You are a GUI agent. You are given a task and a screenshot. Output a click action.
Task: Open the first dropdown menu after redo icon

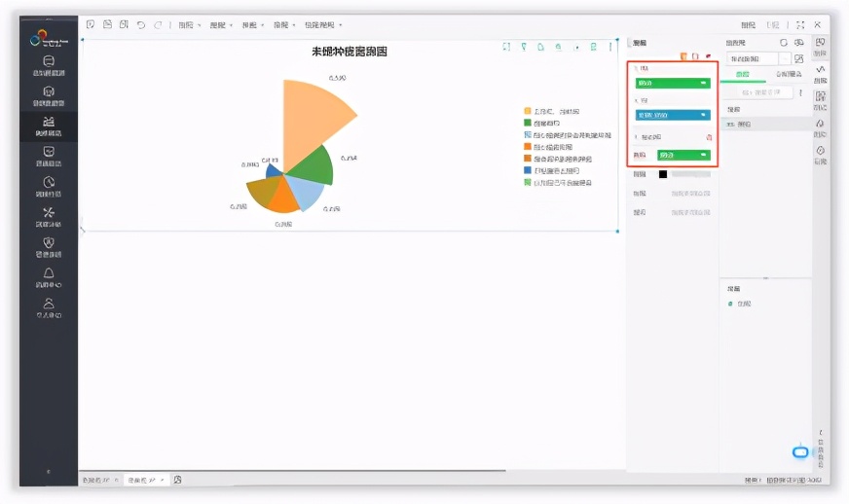coord(190,25)
